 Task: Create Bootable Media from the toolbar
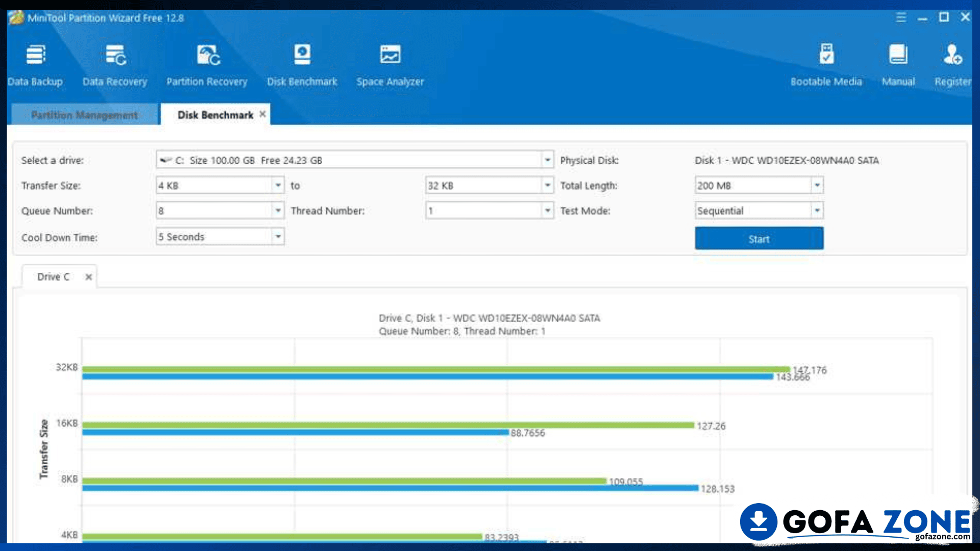pyautogui.click(x=826, y=65)
